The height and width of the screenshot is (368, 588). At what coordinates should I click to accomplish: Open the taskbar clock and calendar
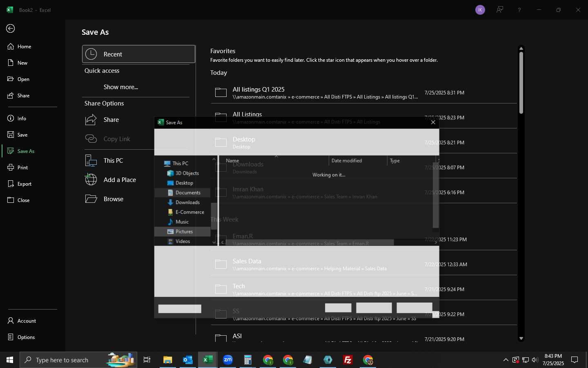(x=553, y=360)
